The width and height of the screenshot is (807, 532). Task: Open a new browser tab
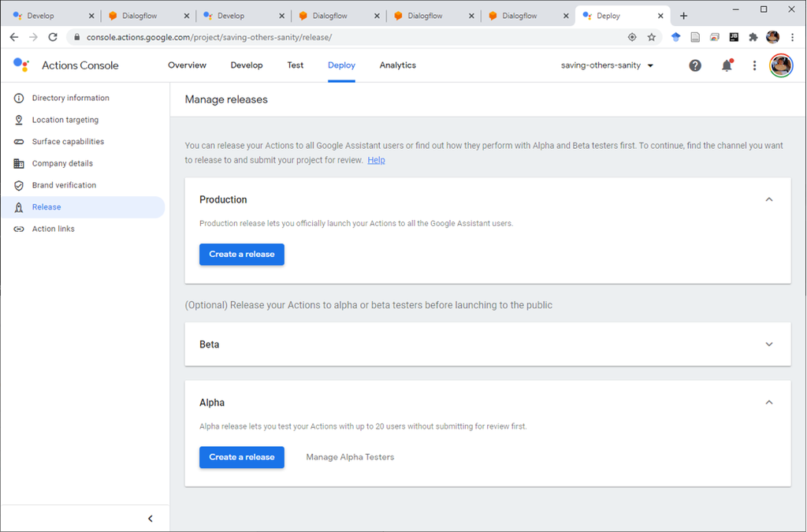(x=683, y=16)
